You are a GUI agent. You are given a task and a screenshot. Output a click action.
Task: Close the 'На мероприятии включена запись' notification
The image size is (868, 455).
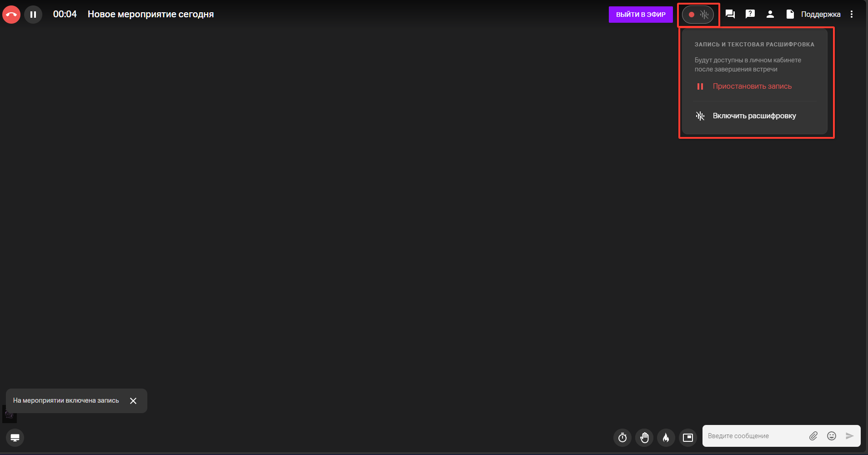click(x=133, y=401)
